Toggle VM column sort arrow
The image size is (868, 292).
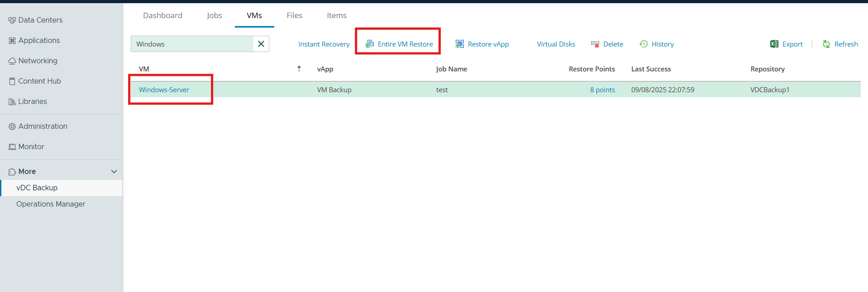click(299, 69)
